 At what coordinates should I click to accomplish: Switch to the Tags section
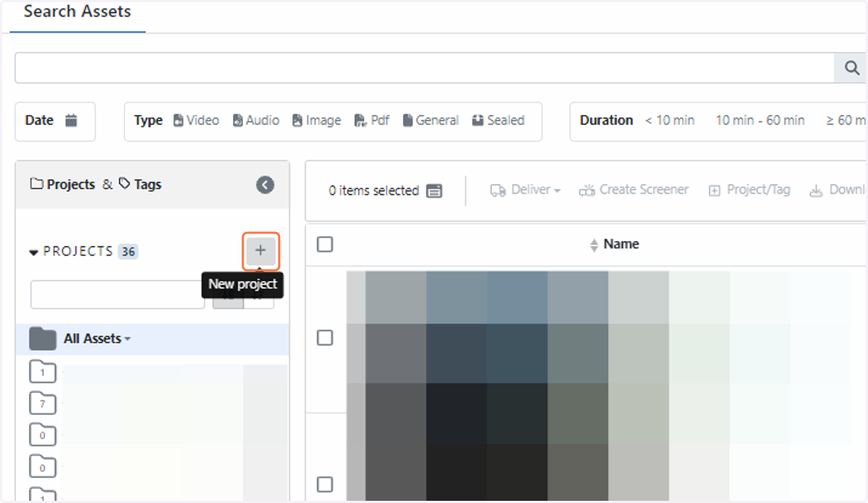pyautogui.click(x=140, y=184)
